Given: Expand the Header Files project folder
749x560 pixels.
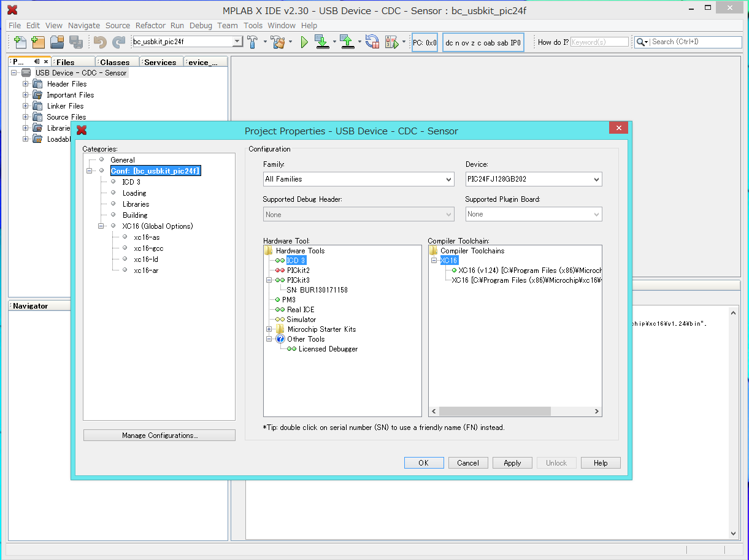Looking at the screenshot, I should pos(26,84).
